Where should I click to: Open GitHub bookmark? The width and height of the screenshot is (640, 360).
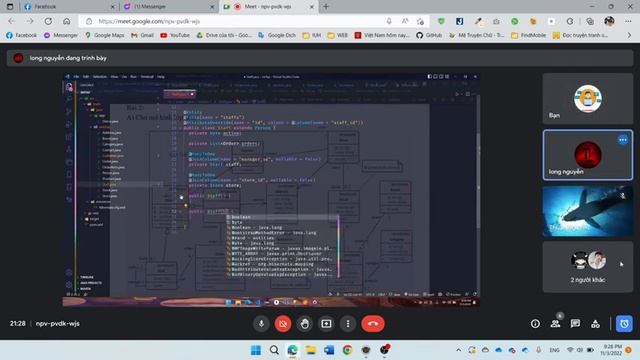pos(429,36)
